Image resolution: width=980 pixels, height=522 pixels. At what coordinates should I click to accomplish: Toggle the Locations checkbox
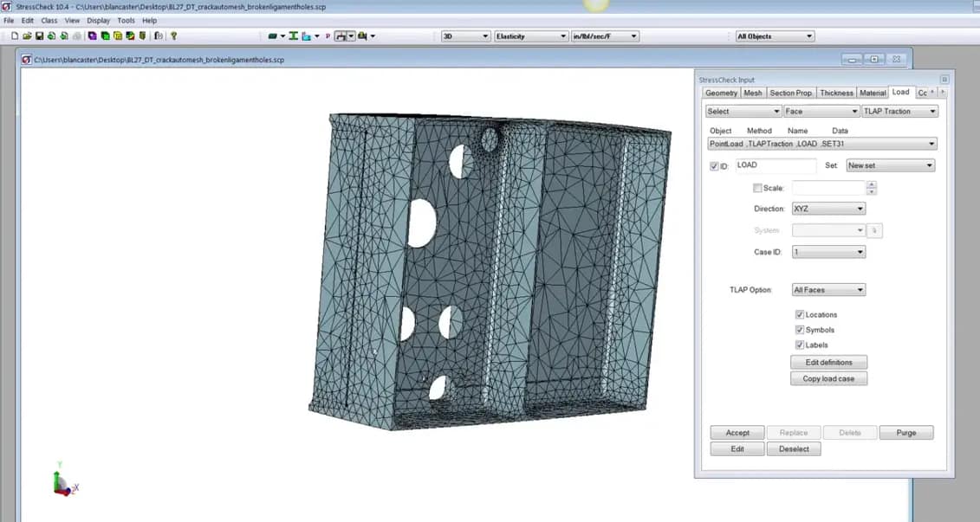pos(800,314)
